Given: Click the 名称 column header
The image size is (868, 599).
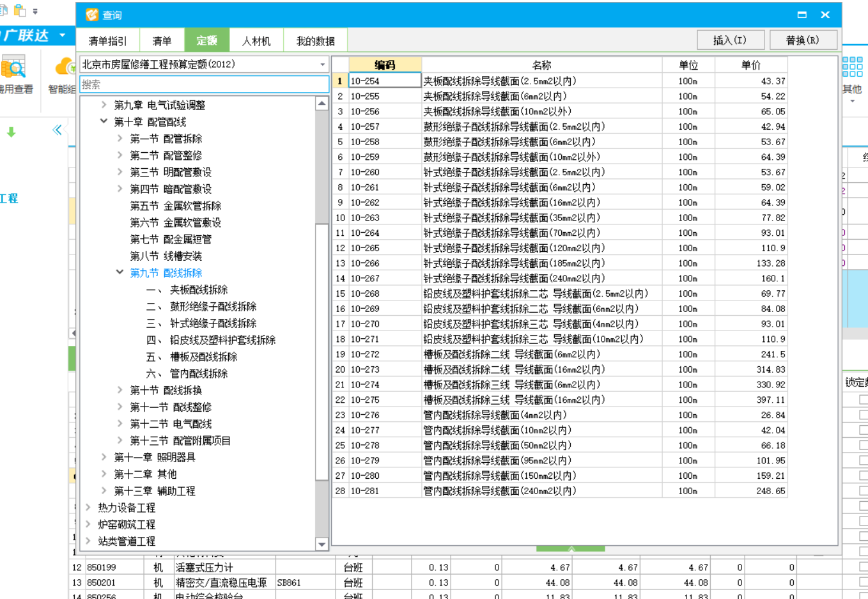Looking at the screenshot, I should coord(541,65).
